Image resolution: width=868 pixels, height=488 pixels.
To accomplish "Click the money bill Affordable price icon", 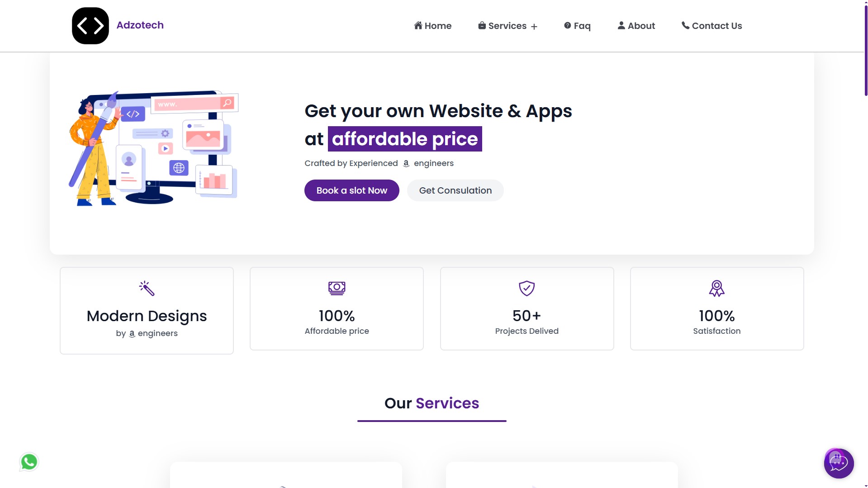I will tap(337, 288).
